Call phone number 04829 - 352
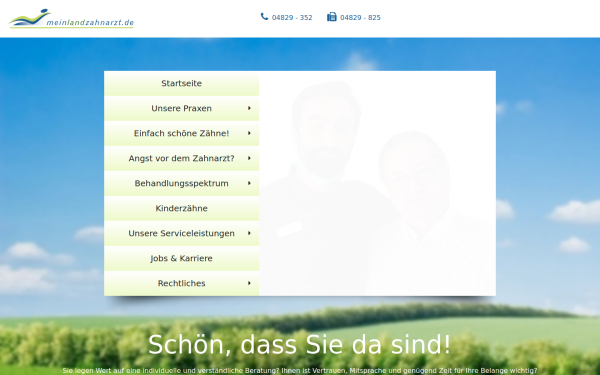 coord(292,18)
